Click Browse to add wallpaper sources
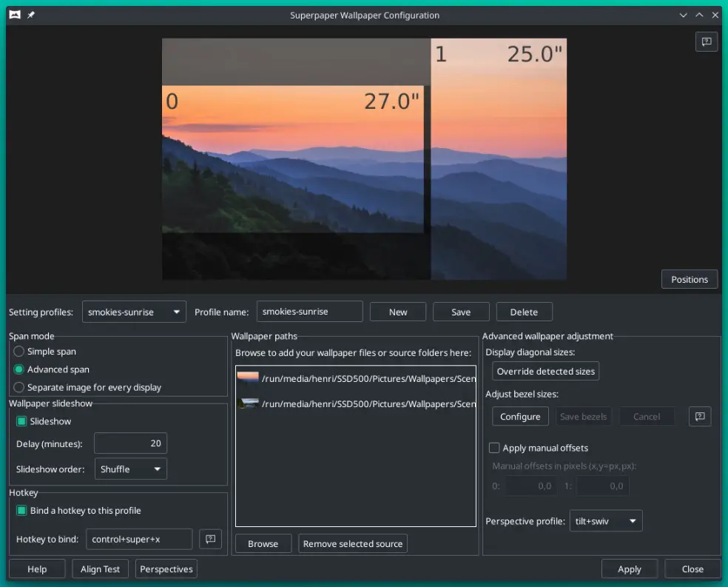728x587 pixels. point(263,543)
